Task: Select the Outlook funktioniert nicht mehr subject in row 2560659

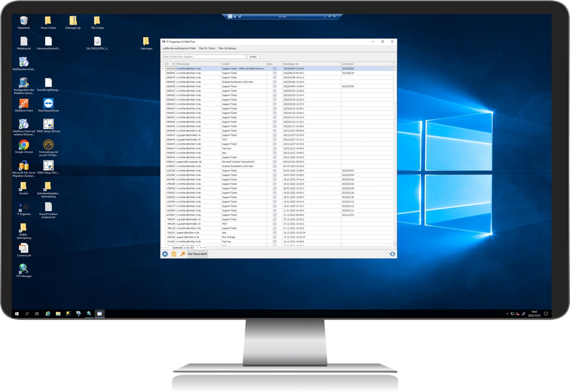Action: pyautogui.click(x=244, y=82)
